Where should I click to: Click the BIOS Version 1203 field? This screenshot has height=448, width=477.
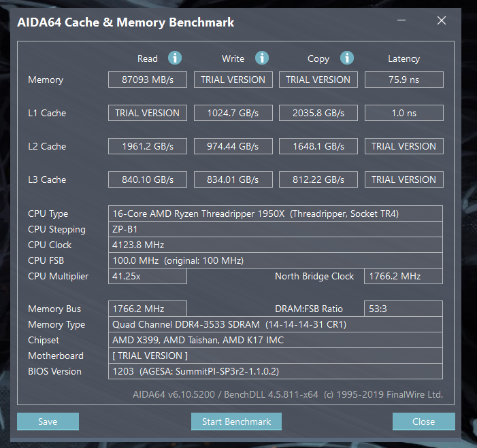pyautogui.click(x=276, y=371)
